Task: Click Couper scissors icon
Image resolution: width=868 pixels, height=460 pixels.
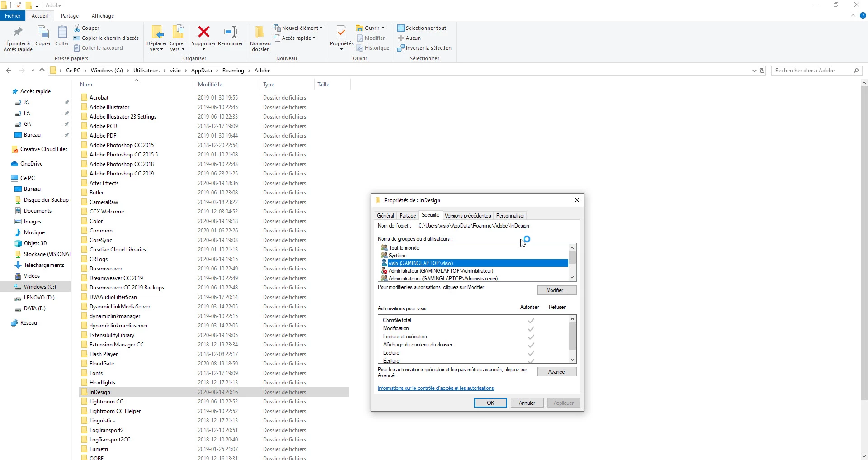Action: point(77,28)
